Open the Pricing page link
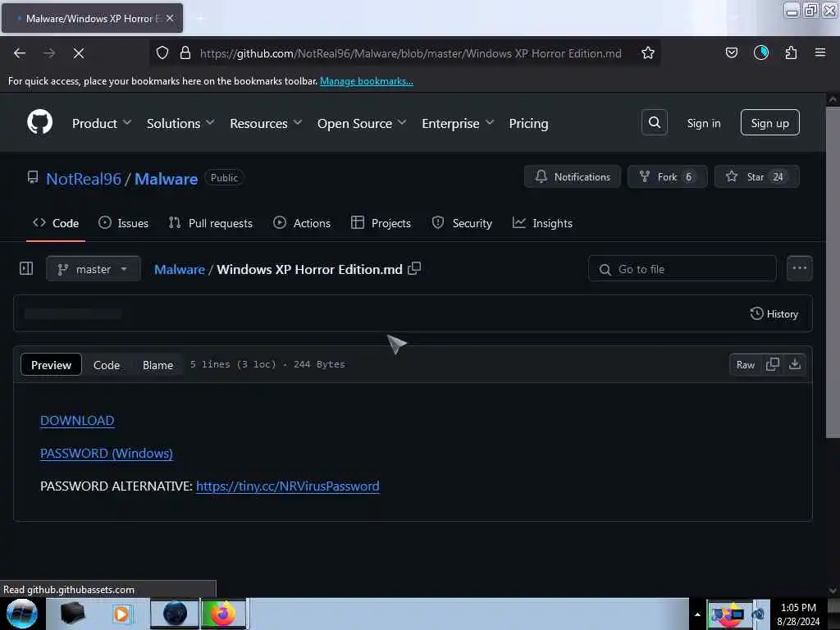The height and width of the screenshot is (630, 840). tap(528, 123)
